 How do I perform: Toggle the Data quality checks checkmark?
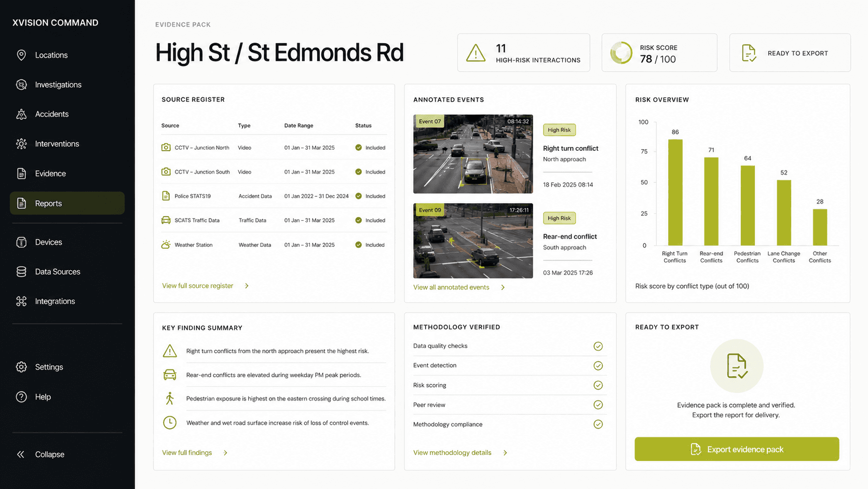(598, 346)
